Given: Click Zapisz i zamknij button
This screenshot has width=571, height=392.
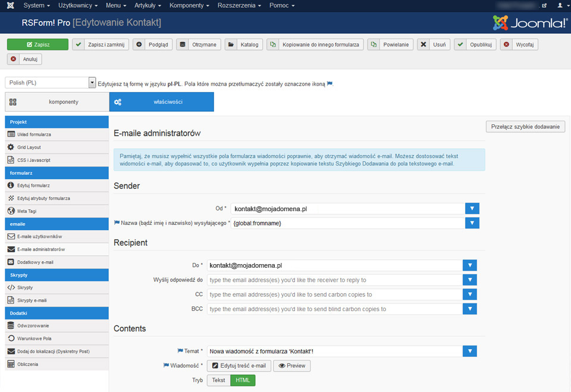Looking at the screenshot, I should [101, 45].
